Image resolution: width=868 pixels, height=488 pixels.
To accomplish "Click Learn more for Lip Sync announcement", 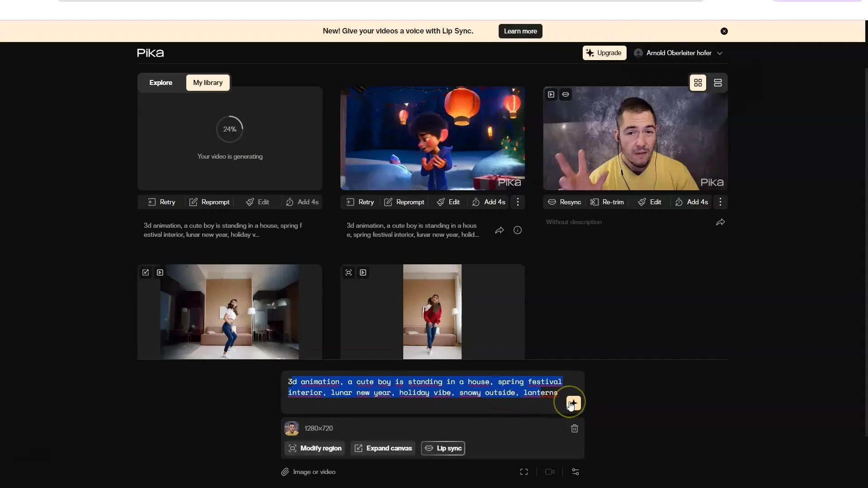I will point(520,31).
